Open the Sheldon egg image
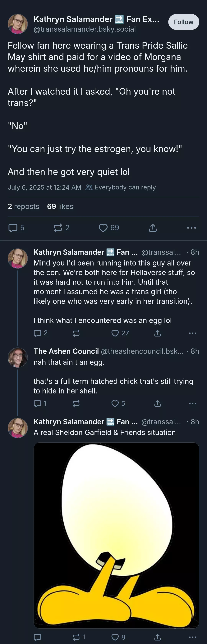207x644 pixels. 116,535
